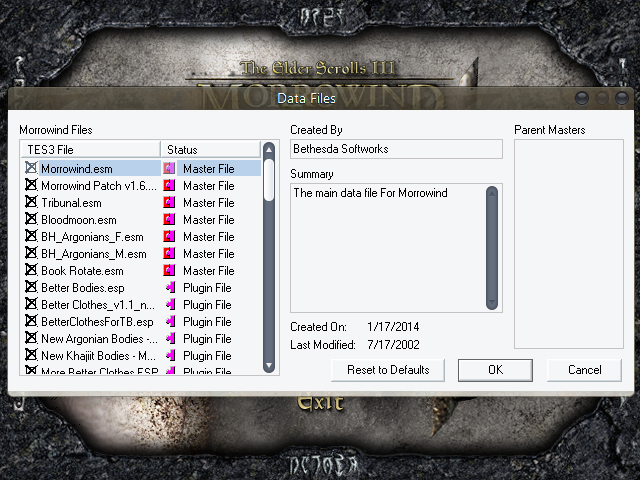Screen dimensions: 640x480
Task: Toggle the Better Clothes_v1.1 checkbox
Action: point(31,304)
